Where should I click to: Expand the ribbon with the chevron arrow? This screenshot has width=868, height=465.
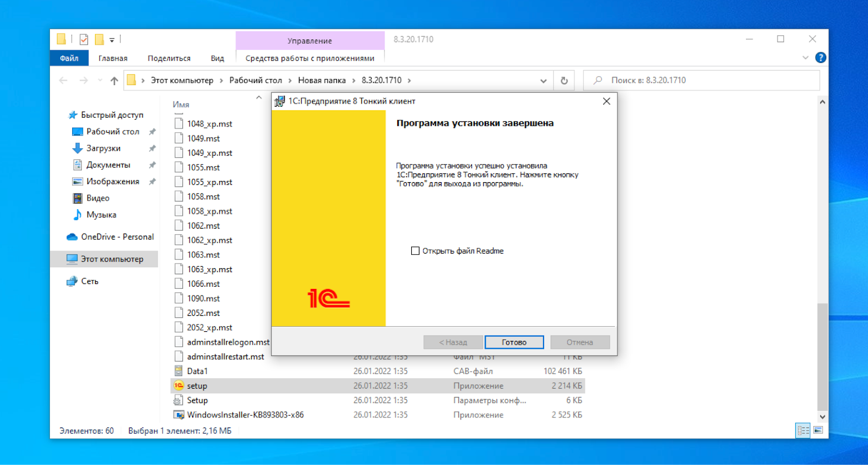pyautogui.click(x=806, y=57)
